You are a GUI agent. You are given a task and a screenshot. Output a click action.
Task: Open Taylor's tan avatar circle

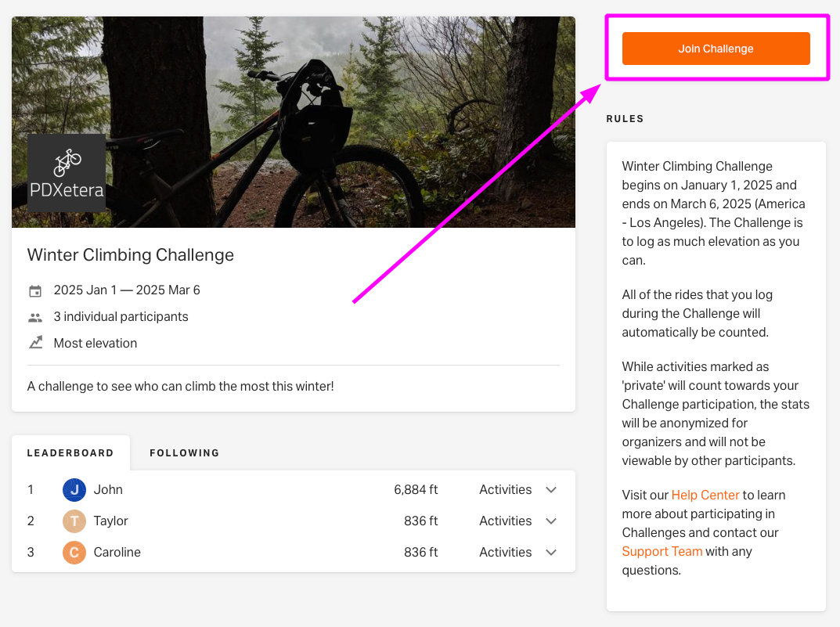(x=74, y=521)
